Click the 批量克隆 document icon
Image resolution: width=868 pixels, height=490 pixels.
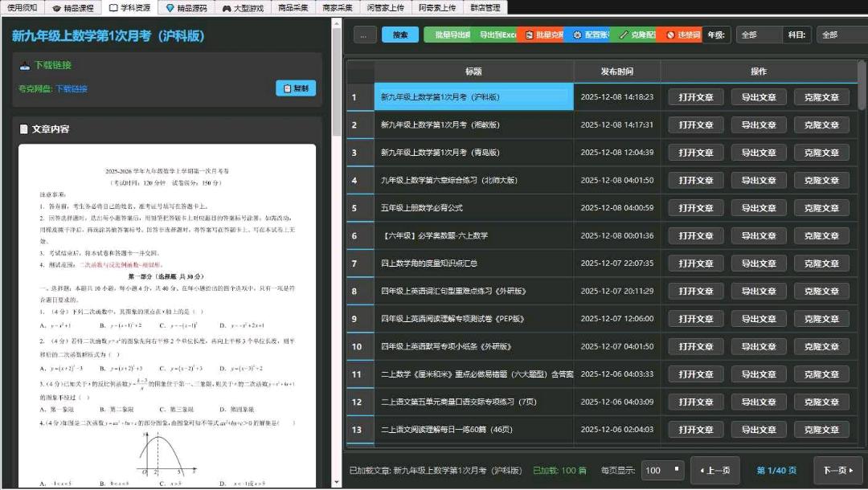528,34
